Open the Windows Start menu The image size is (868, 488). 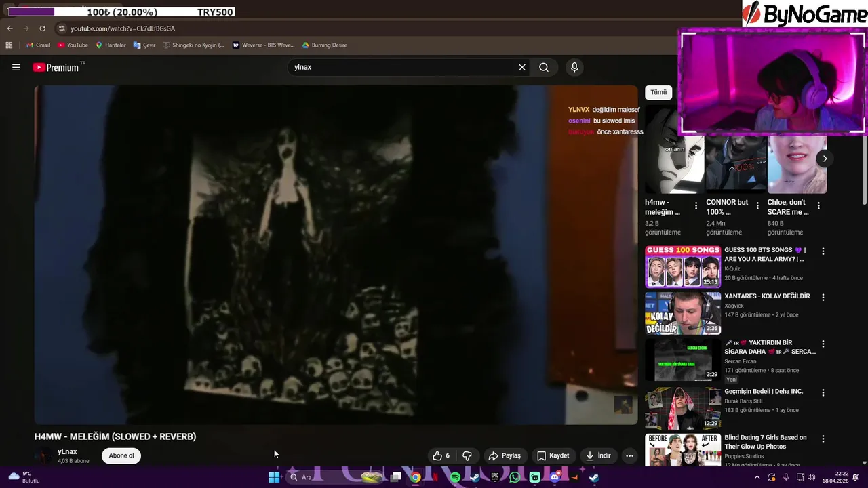pyautogui.click(x=274, y=477)
